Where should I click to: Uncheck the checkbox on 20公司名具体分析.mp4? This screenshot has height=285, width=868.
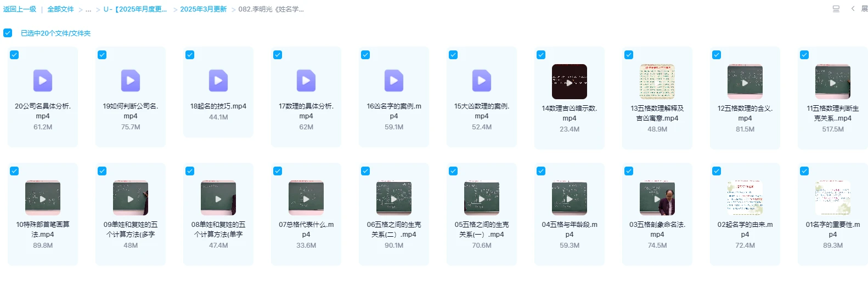(x=14, y=55)
